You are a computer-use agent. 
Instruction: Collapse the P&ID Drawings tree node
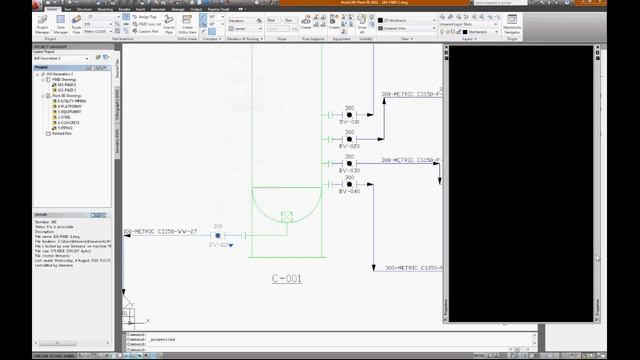pyautogui.click(x=43, y=80)
